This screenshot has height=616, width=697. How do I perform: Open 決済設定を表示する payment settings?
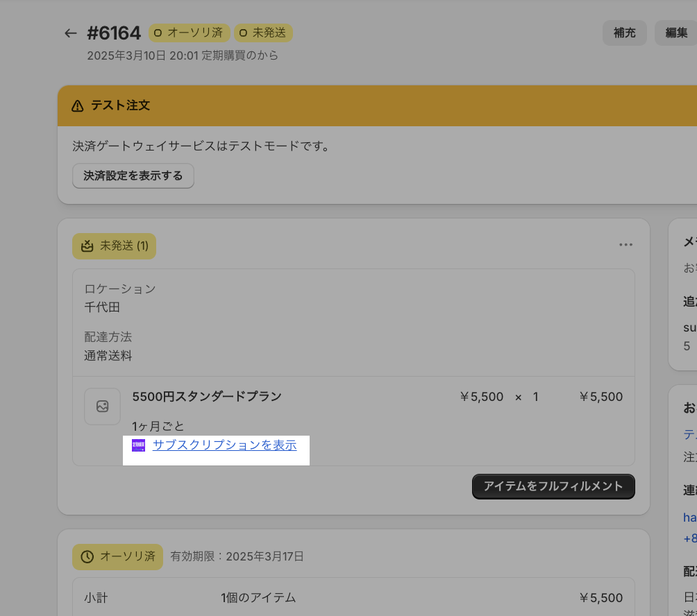coord(133,176)
